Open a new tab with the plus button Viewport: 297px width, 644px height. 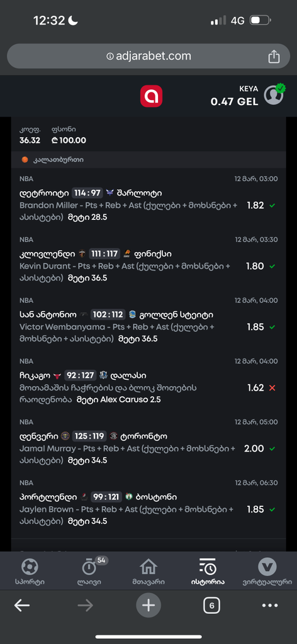click(148, 606)
